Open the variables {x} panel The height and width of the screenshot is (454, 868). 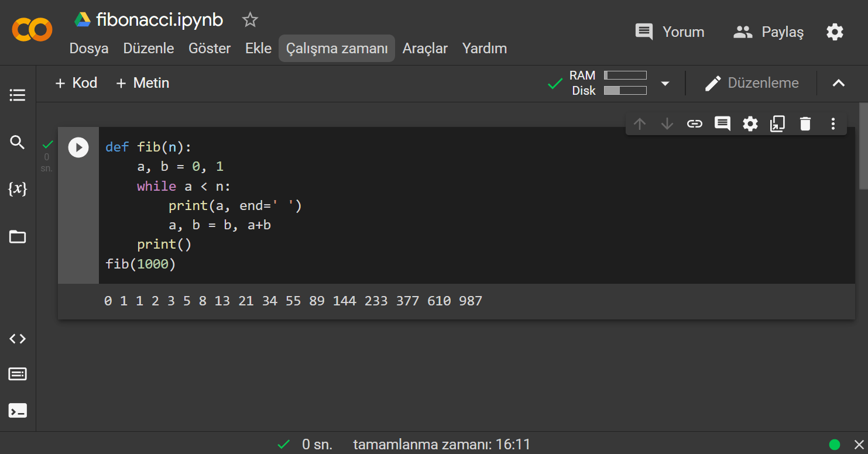pyautogui.click(x=18, y=189)
